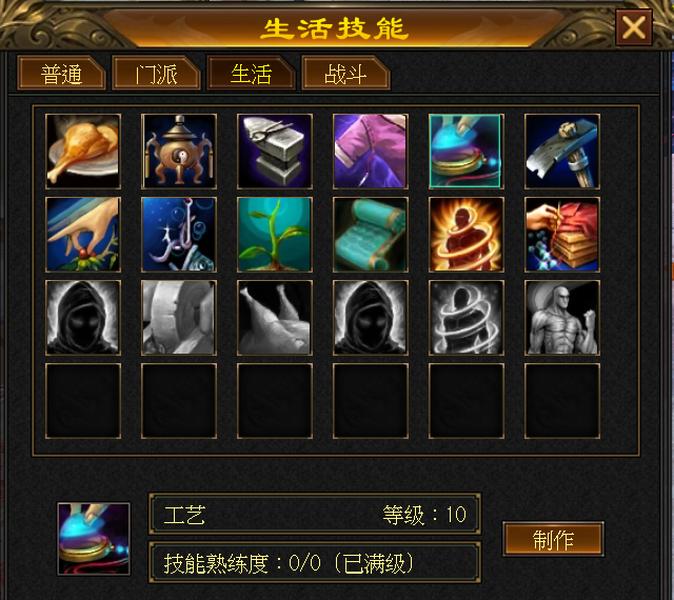Click the 制作 craft button

point(553,539)
